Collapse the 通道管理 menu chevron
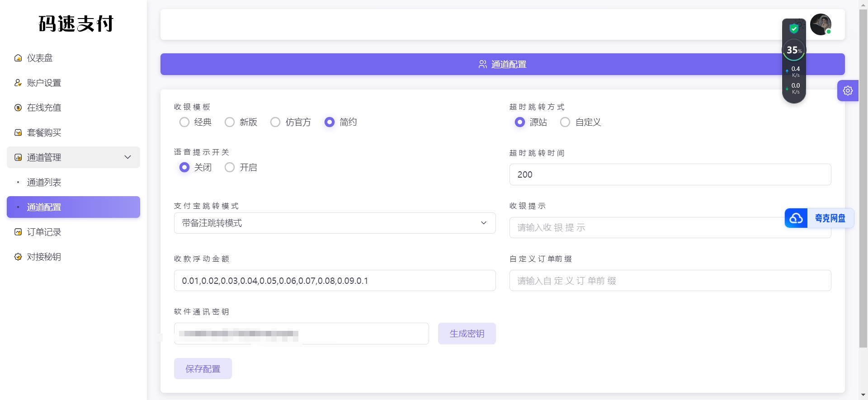868x400 pixels. pyautogui.click(x=127, y=157)
